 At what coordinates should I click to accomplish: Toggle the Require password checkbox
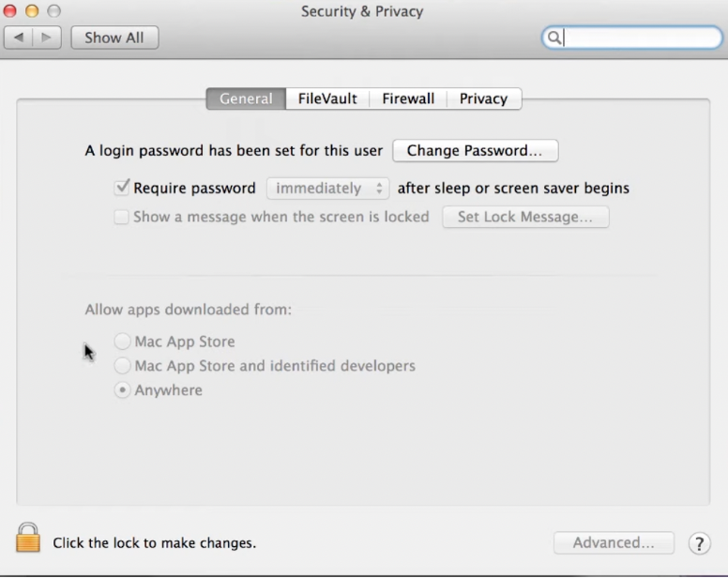(x=122, y=188)
